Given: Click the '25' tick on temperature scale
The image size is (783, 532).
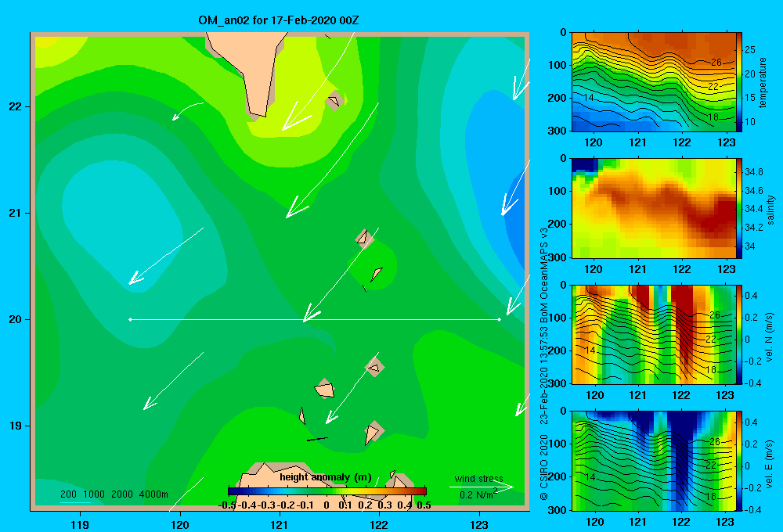Looking at the screenshot, I should coord(750,50).
